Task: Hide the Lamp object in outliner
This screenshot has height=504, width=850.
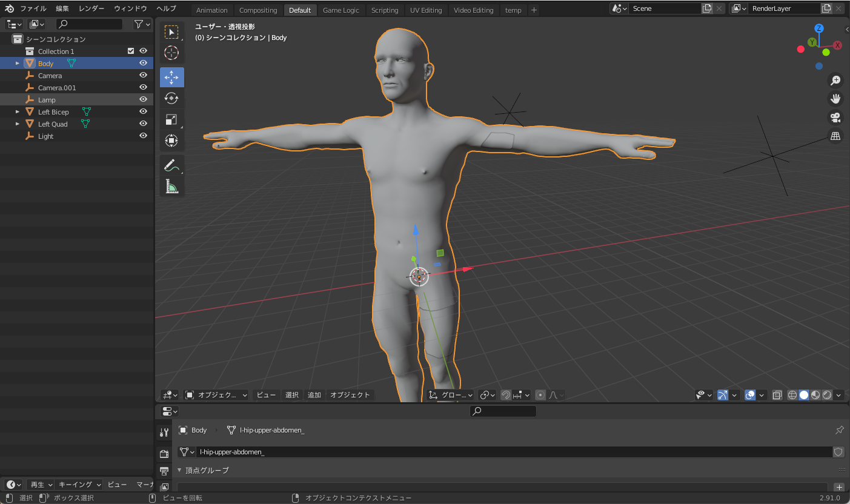Action: pos(144,99)
